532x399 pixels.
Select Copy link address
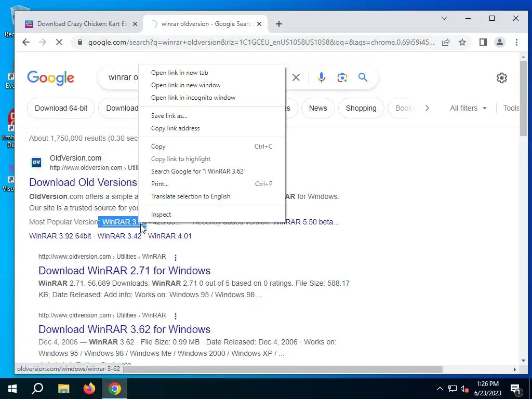point(212,128)
